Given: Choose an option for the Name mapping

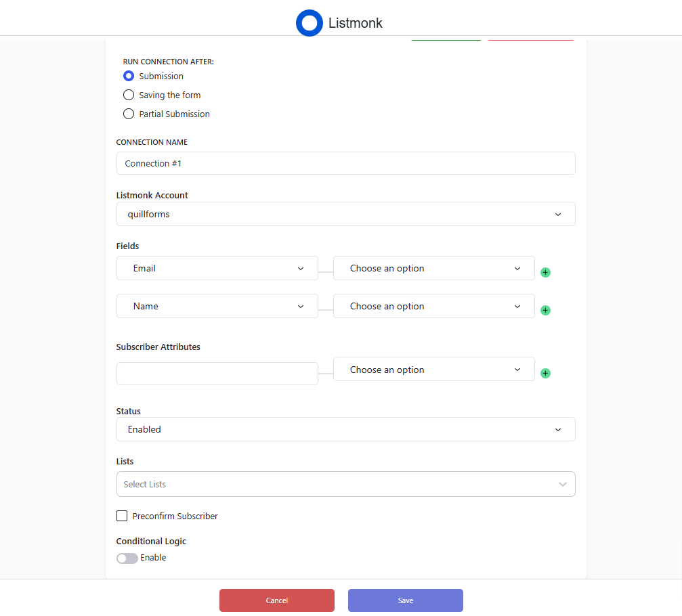Looking at the screenshot, I should [x=433, y=306].
